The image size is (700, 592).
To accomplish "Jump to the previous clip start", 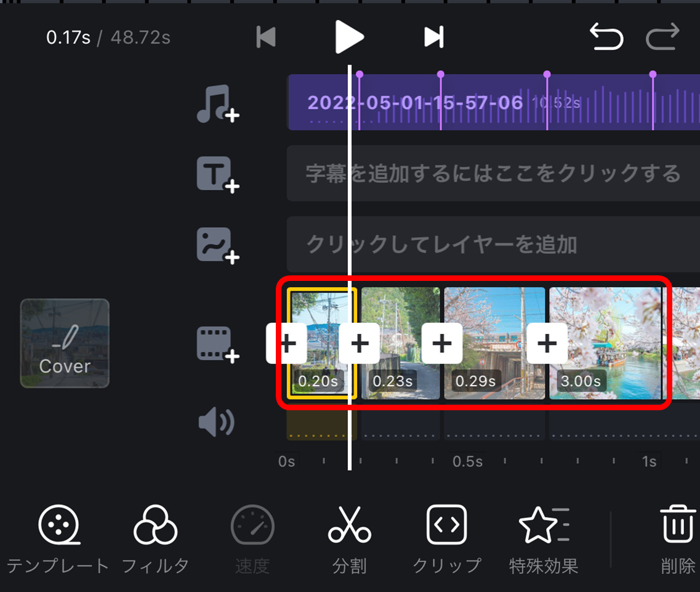I will point(266,36).
